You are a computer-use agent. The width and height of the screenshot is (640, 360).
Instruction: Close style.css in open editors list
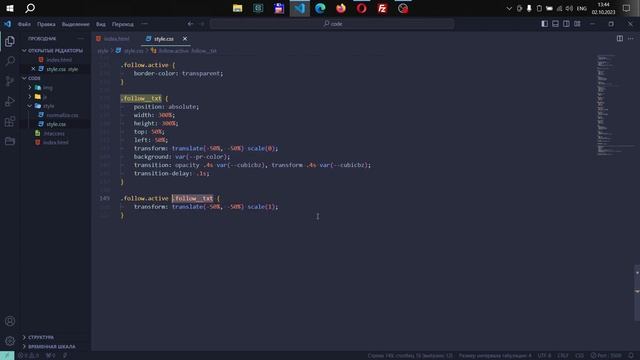(x=33, y=69)
